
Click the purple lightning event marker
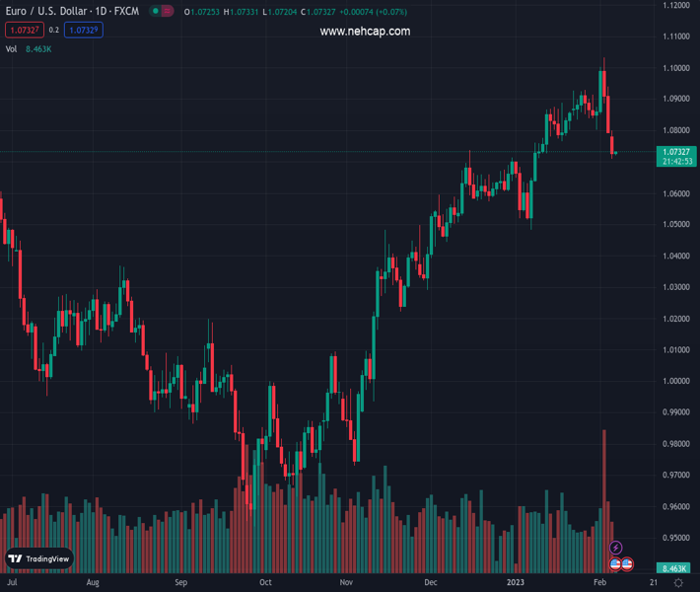point(616,548)
